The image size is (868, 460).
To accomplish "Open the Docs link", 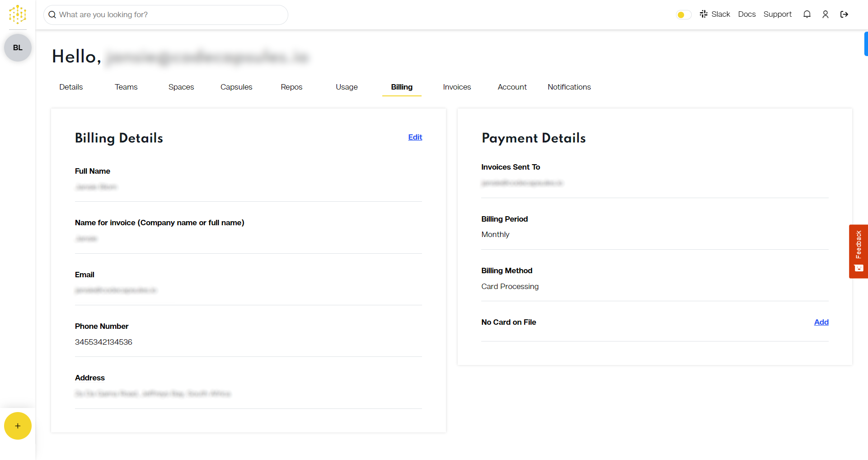I will (x=746, y=14).
